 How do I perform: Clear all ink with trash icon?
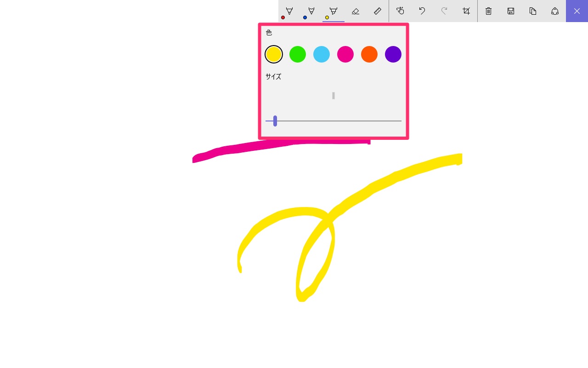(489, 11)
